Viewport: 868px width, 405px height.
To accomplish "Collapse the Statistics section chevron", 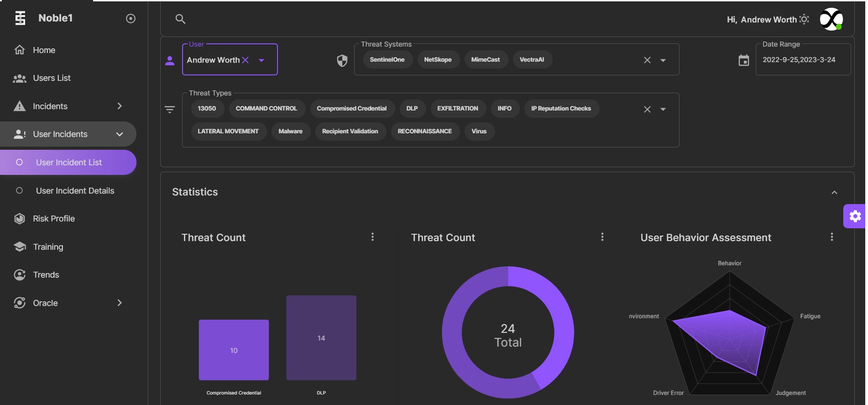I will pos(834,192).
